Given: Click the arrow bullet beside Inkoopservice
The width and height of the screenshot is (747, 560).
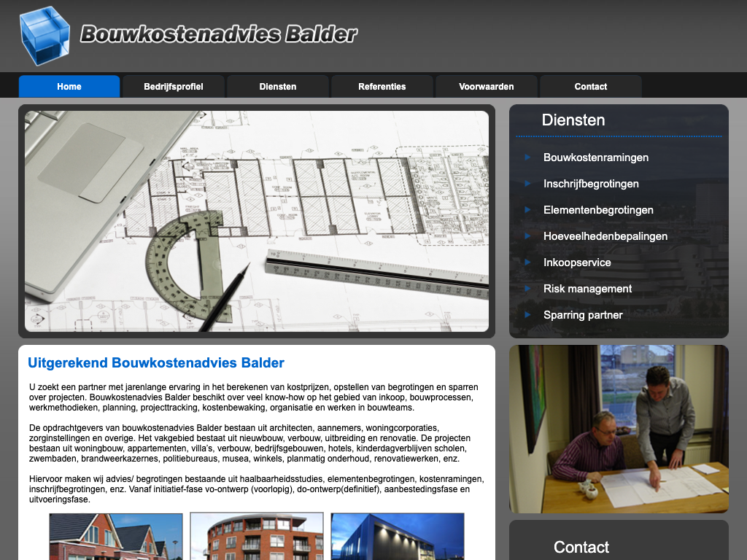Looking at the screenshot, I should click(527, 262).
